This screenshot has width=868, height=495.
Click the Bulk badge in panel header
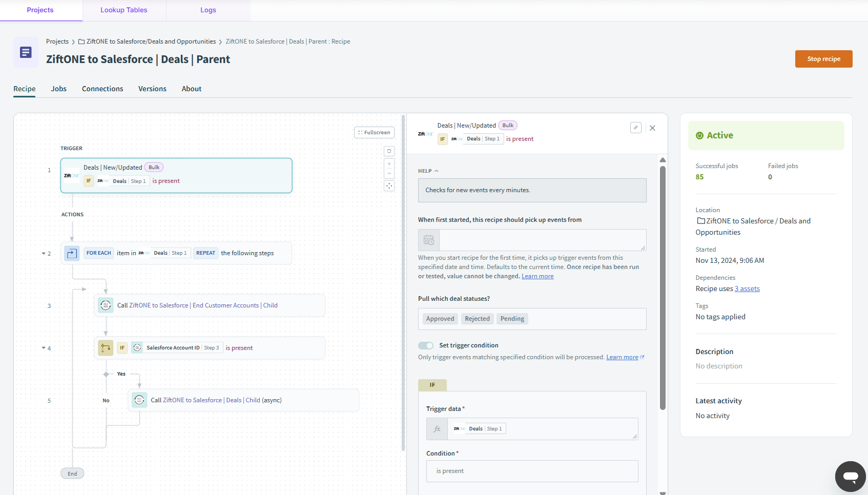(x=508, y=126)
